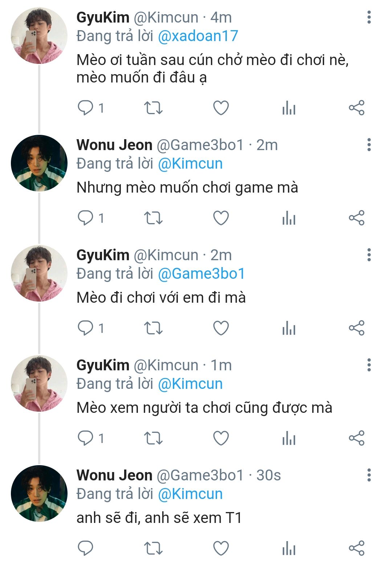View analytics for the first GyuKim tweet
The width and height of the screenshot is (392, 564).
pos(289,108)
